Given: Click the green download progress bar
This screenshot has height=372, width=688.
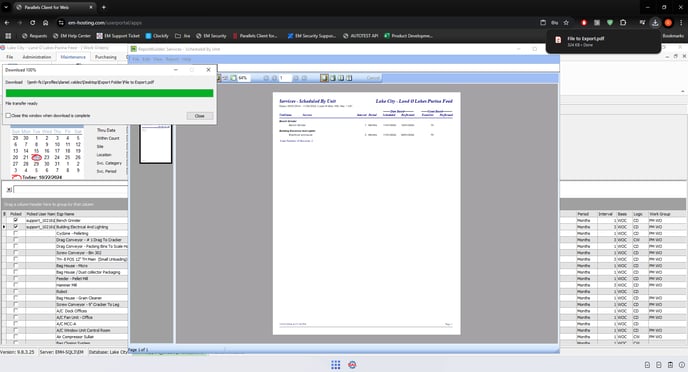Looking at the screenshot, I should point(109,93).
